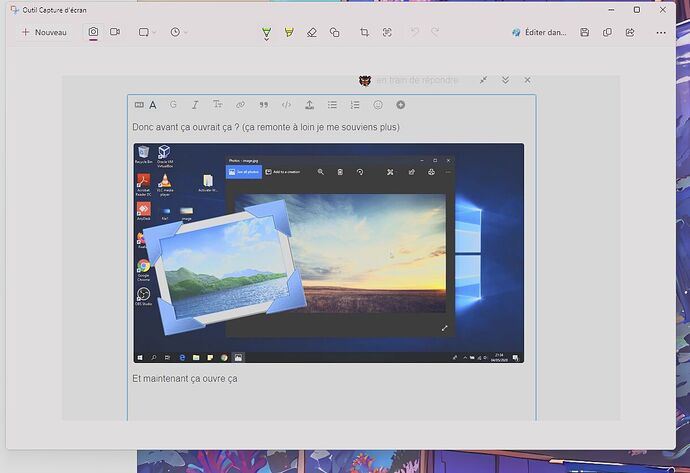Select the eraser tool
Screen dimensions: 690x473
click(x=312, y=33)
